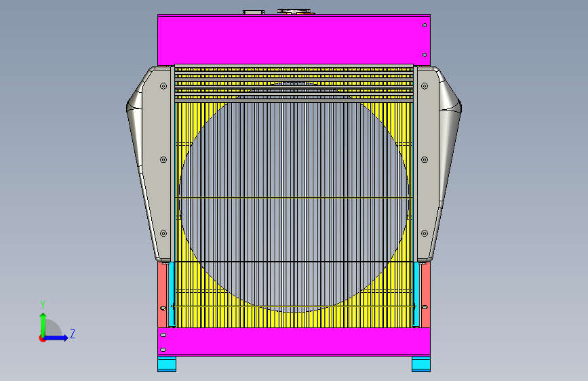Click the blue Z axis arrow on triad
This screenshot has width=588, height=381.
(x=56, y=338)
